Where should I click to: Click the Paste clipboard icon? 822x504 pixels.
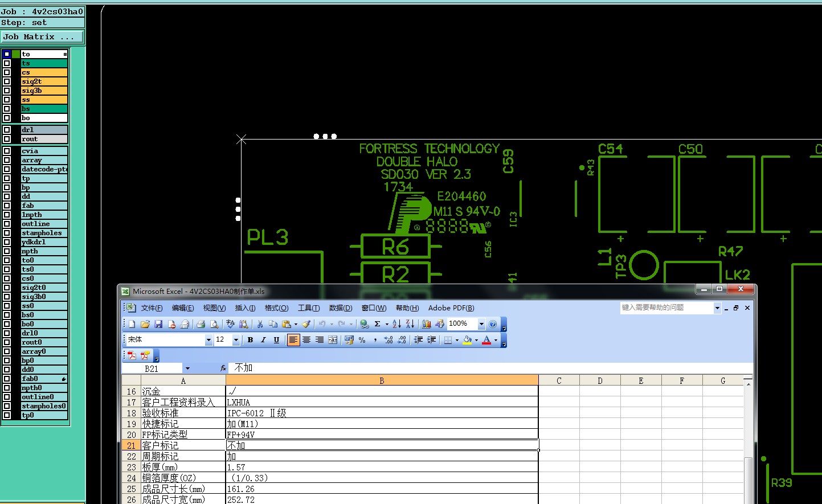tap(286, 324)
